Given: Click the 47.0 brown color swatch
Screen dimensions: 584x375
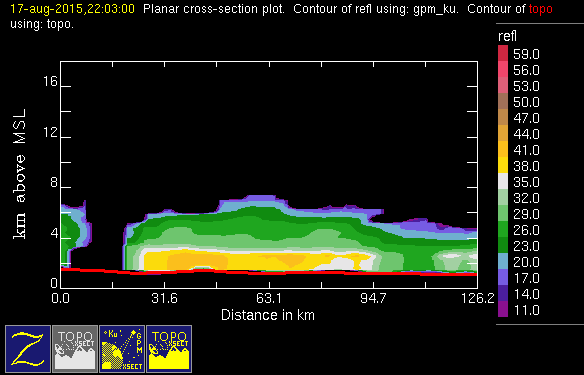Looking at the screenshot, I should [503, 117].
